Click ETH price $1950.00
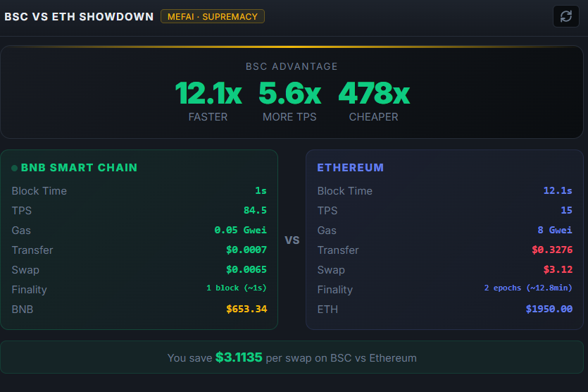The image size is (588, 392). [549, 309]
